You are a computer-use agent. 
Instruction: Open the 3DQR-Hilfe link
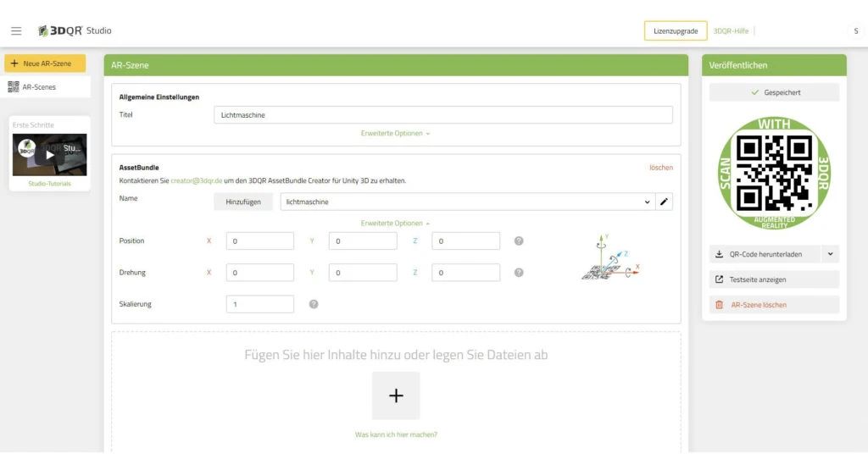(731, 31)
